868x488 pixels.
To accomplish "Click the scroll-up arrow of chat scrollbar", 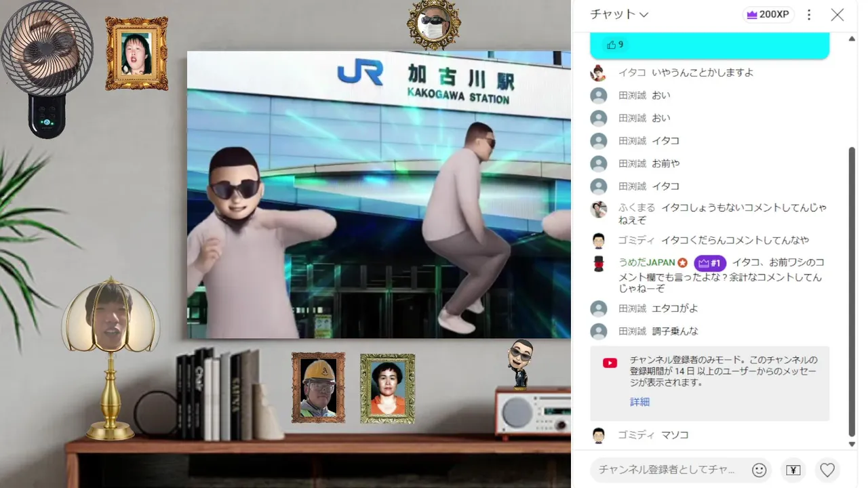I will tap(852, 39).
